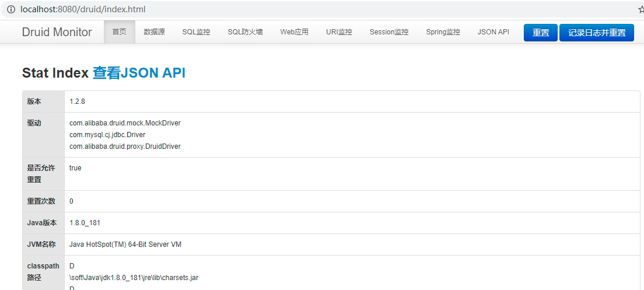Click the blue 重置 button
The height and width of the screenshot is (290, 644).
click(541, 33)
